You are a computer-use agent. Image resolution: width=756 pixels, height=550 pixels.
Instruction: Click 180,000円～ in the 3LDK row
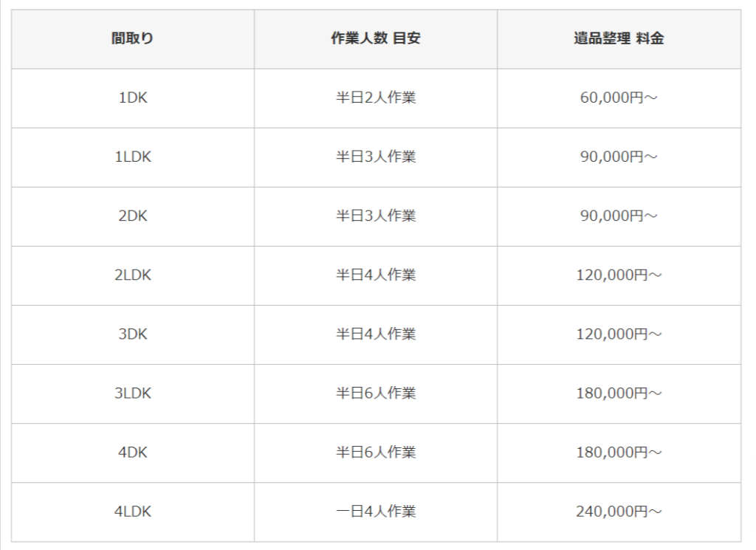(619, 393)
